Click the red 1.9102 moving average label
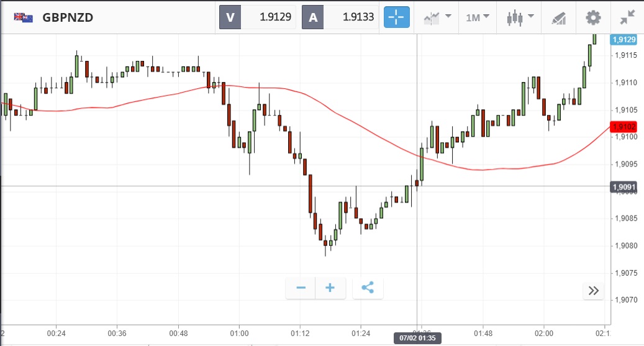The width and height of the screenshot is (644, 346). 624,127
